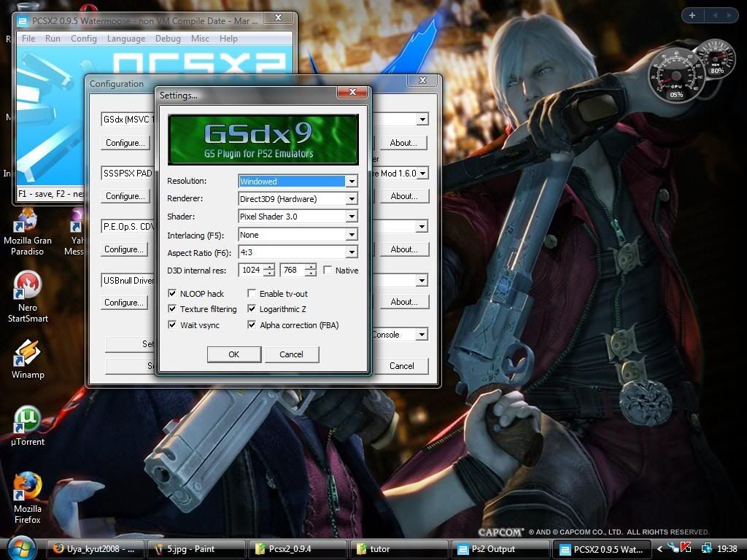Open the Config menu
747x560 pixels.
(x=84, y=39)
